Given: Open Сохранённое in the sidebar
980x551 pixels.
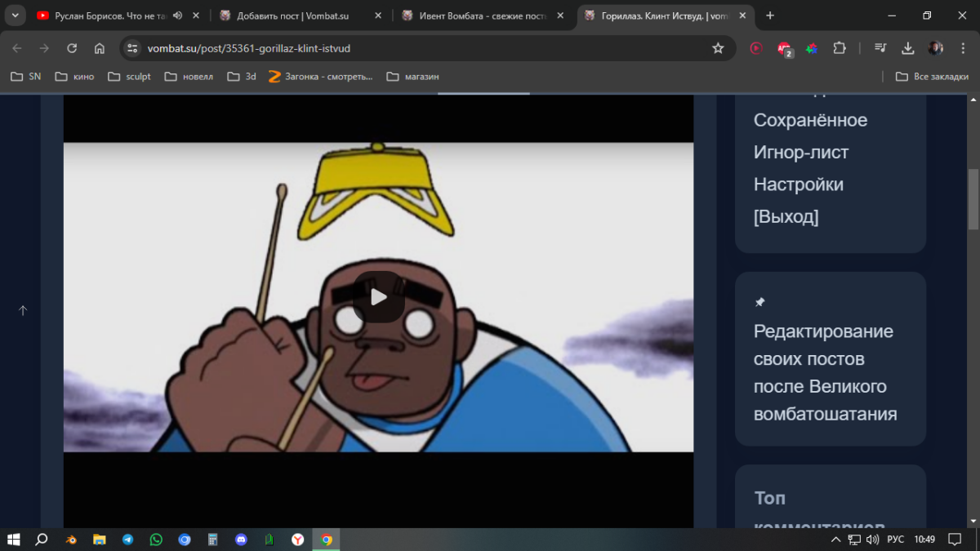Looking at the screenshot, I should tap(810, 120).
